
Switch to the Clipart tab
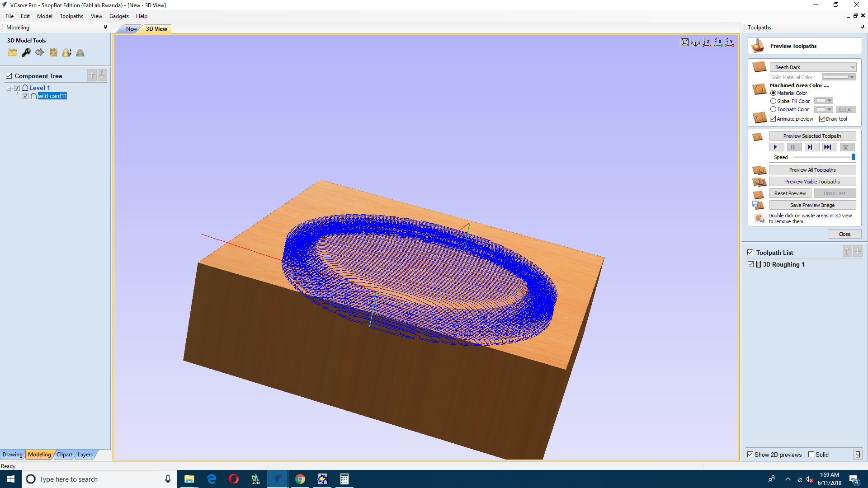64,455
